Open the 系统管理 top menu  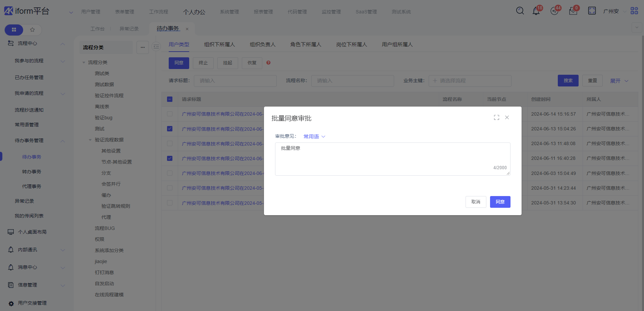(229, 12)
